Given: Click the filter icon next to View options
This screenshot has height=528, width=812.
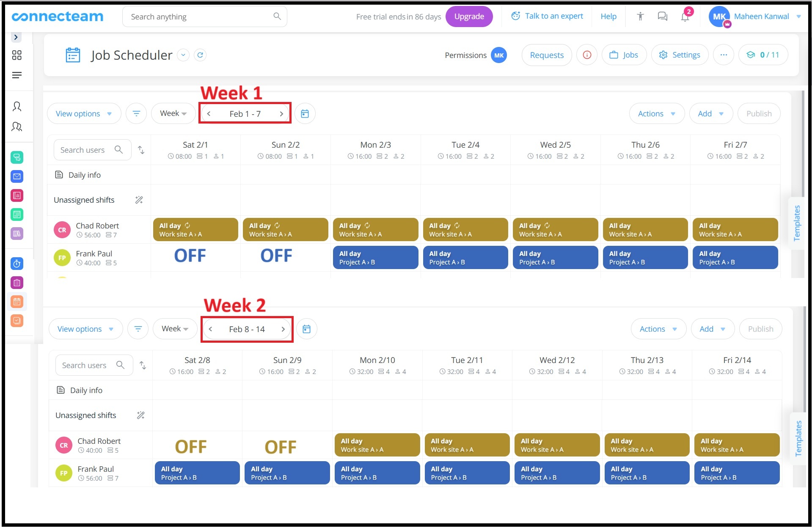Looking at the screenshot, I should click(x=136, y=113).
